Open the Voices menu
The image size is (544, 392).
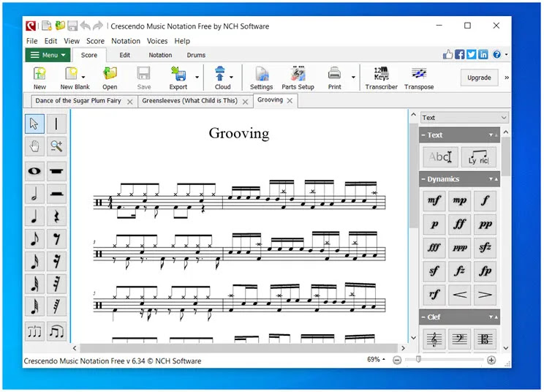coord(157,41)
